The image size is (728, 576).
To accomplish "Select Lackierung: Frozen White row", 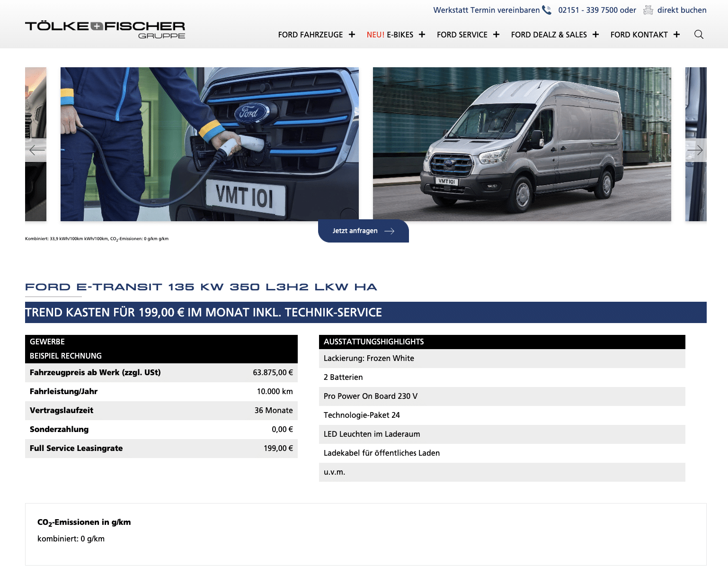I will click(502, 359).
